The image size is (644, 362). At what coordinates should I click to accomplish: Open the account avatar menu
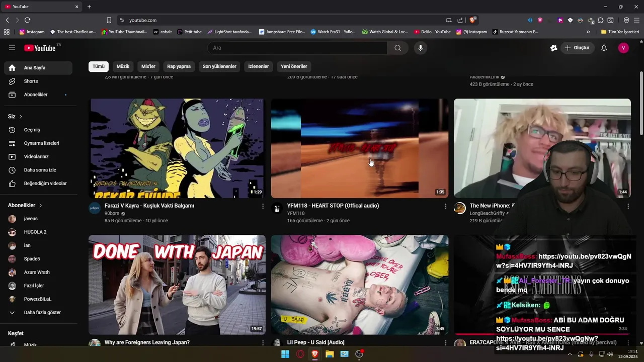(x=623, y=48)
